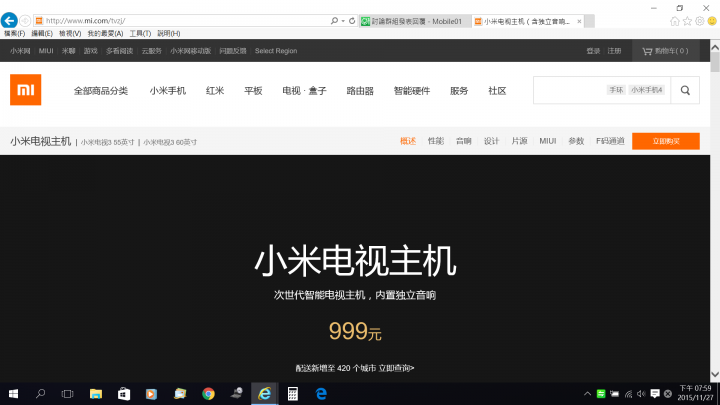
Task: Open the 我的最愛(A) menu
Action: coord(105,34)
